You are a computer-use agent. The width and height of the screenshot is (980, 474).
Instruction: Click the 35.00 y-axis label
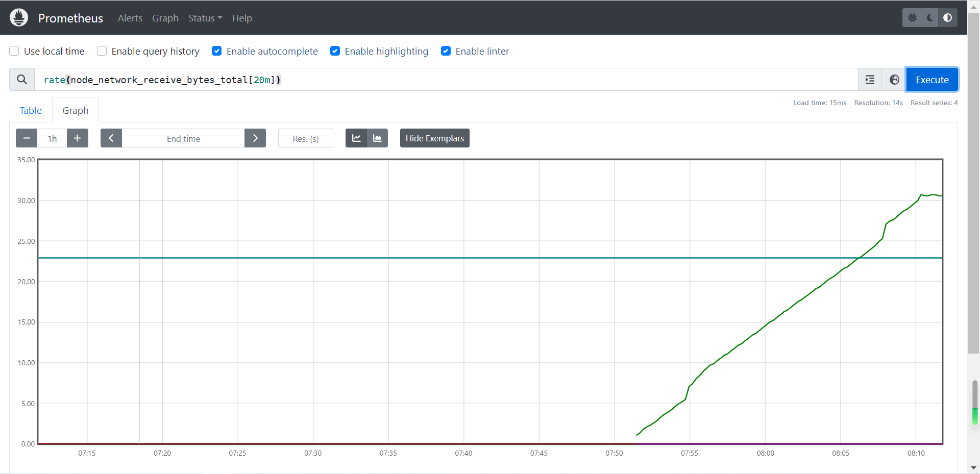26,160
